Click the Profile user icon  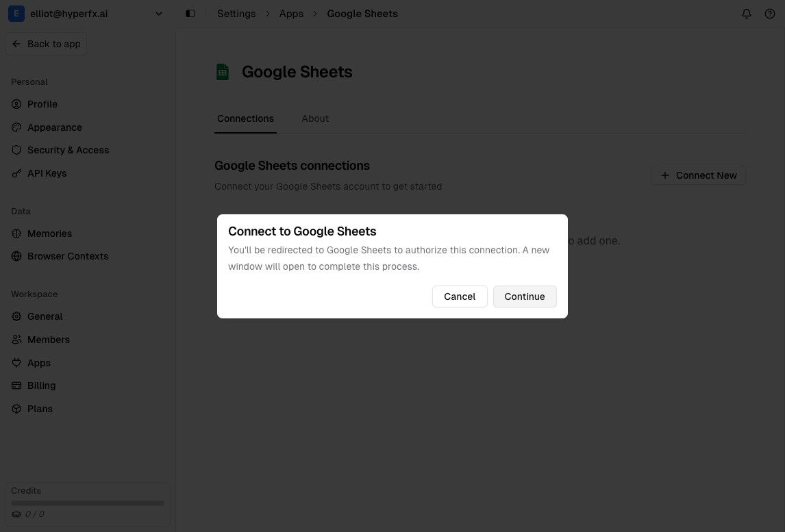click(x=16, y=104)
